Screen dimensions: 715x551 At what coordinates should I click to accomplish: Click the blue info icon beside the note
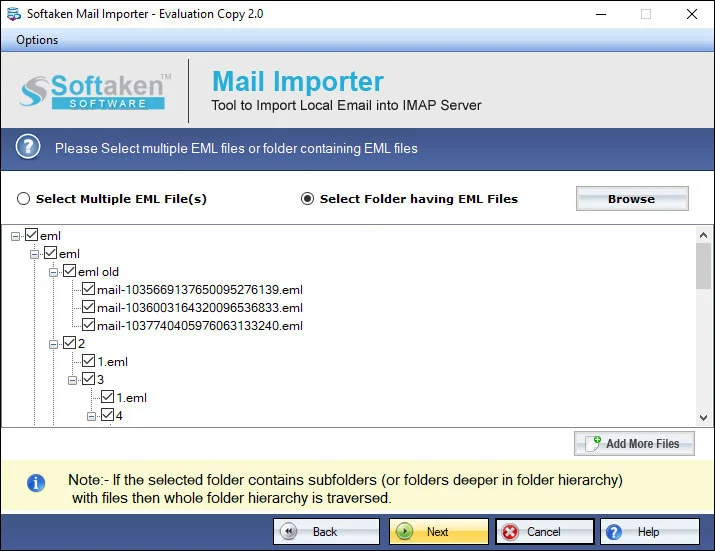36,483
